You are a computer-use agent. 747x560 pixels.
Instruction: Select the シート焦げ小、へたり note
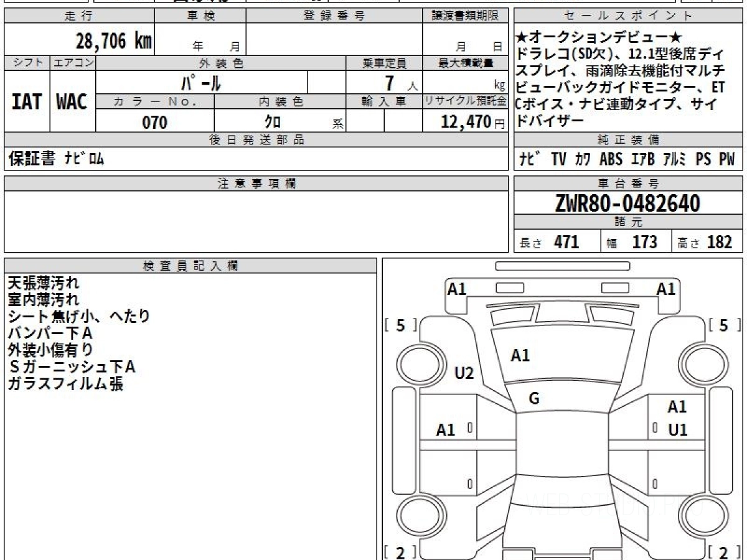pos(79,317)
